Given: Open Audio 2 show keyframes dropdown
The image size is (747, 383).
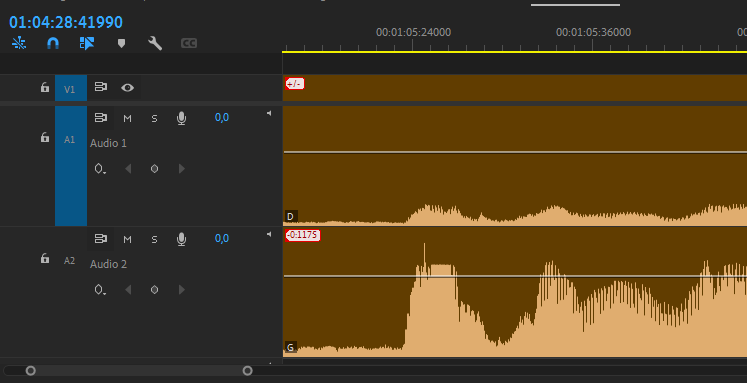Looking at the screenshot, I should coord(100,290).
